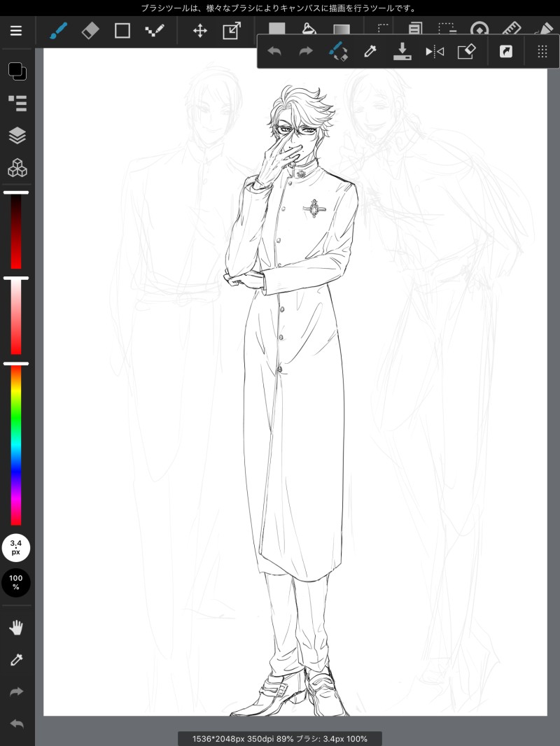Select the Transform tool
Screen dimensions: 560x746
232,31
